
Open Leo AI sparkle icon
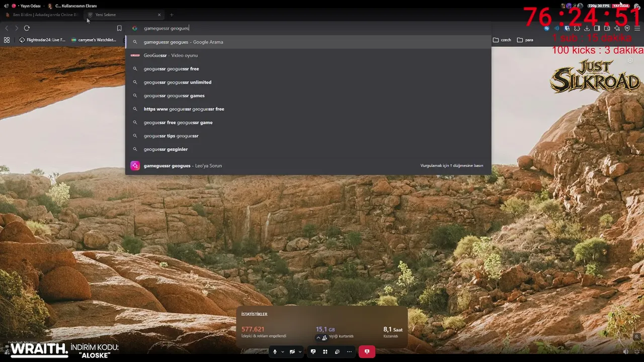click(x=617, y=28)
